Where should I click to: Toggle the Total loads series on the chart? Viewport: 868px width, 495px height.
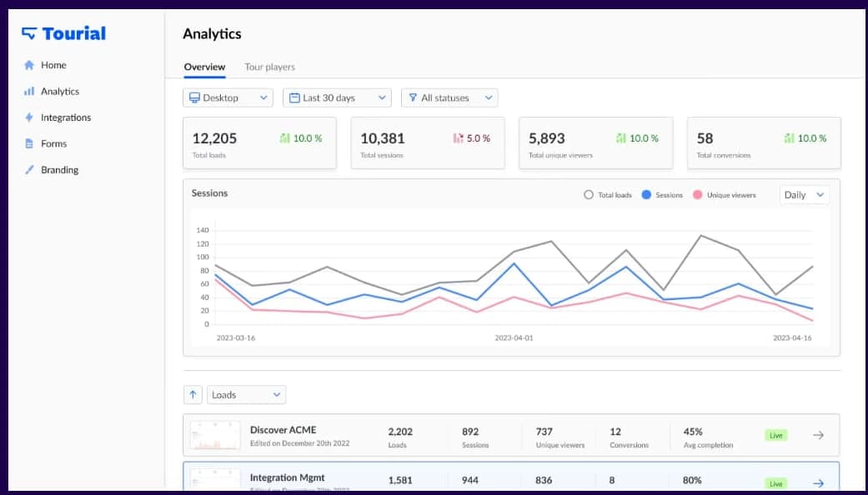click(x=589, y=194)
